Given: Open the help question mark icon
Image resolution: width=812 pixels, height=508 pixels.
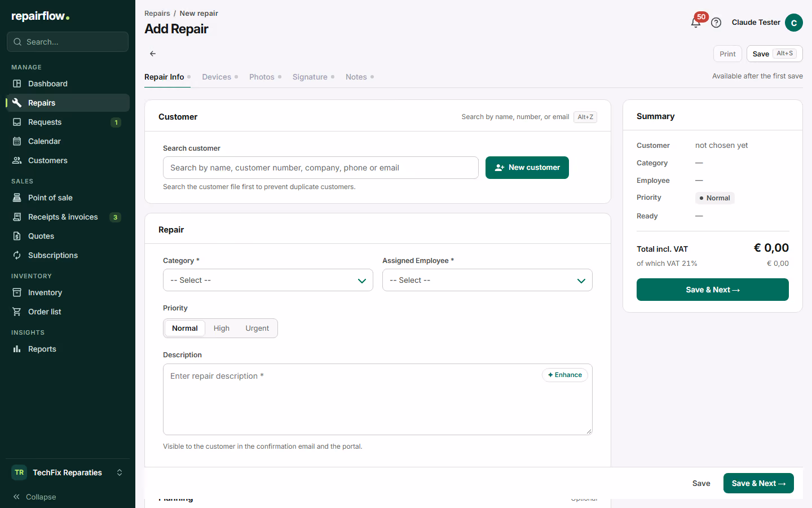Looking at the screenshot, I should [716, 23].
